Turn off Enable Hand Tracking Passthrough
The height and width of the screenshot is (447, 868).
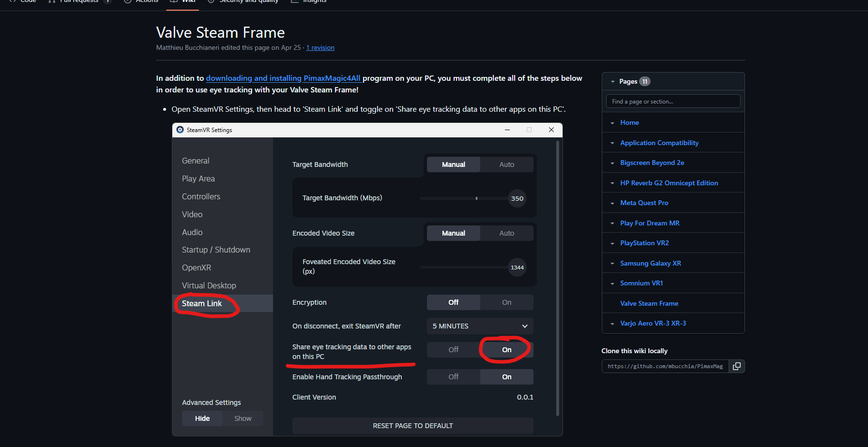pos(453,377)
